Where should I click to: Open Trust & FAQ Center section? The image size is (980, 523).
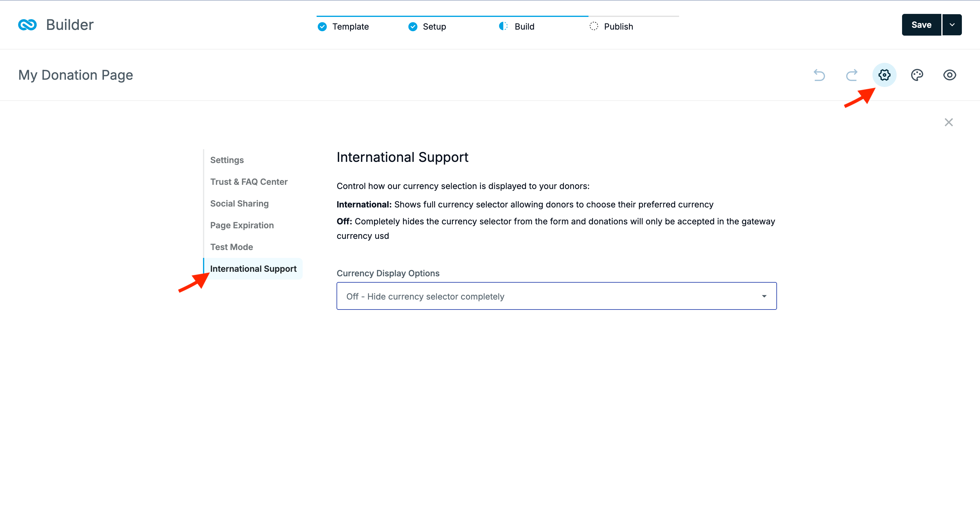(x=249, y=182)
